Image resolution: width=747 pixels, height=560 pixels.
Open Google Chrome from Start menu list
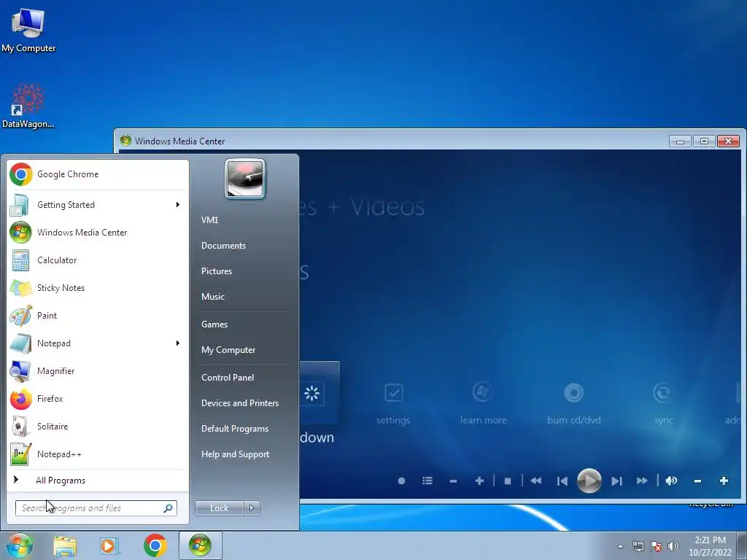98,174
